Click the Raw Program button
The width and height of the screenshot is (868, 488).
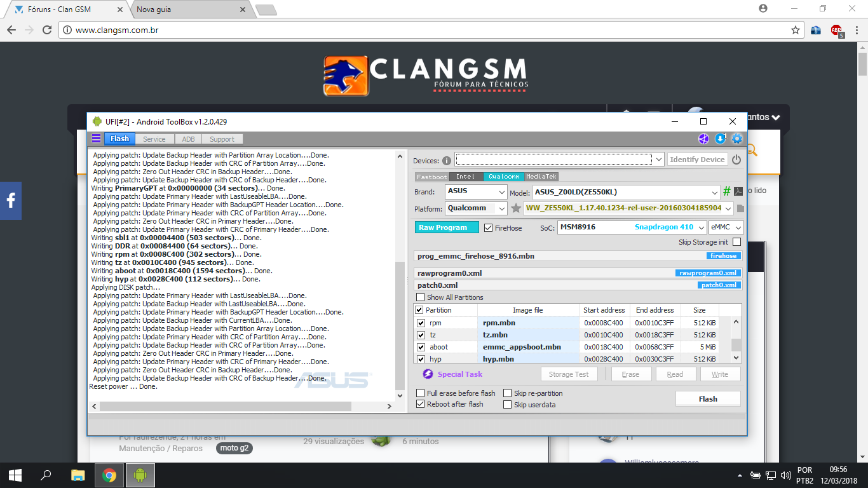pos(446,227)
